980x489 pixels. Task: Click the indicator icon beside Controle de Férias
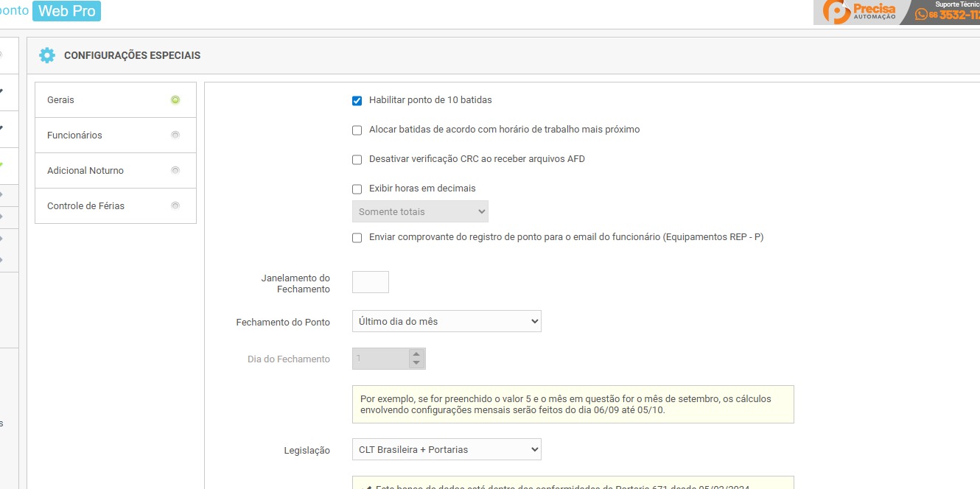pos(175,206)
